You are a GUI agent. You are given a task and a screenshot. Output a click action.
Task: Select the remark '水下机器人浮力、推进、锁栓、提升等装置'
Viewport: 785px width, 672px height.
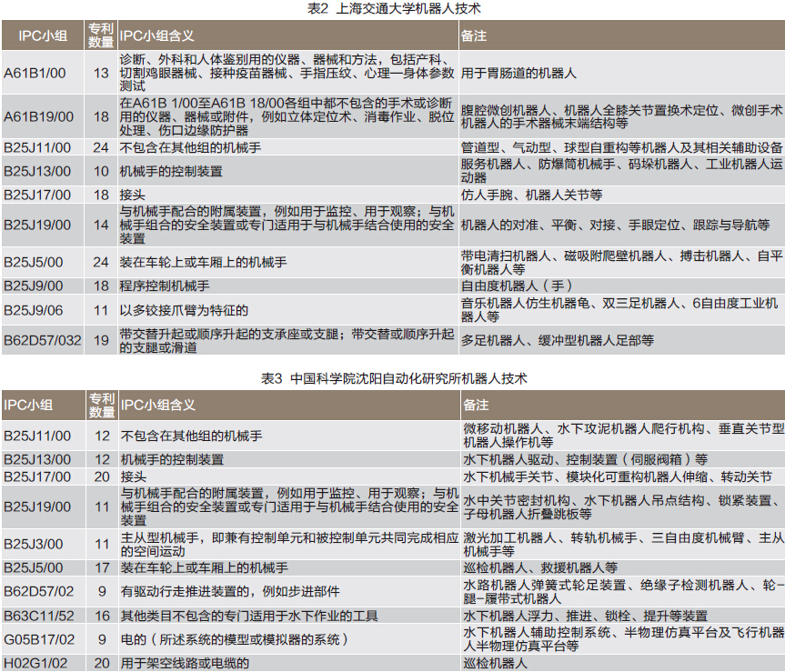click(586, 616)
